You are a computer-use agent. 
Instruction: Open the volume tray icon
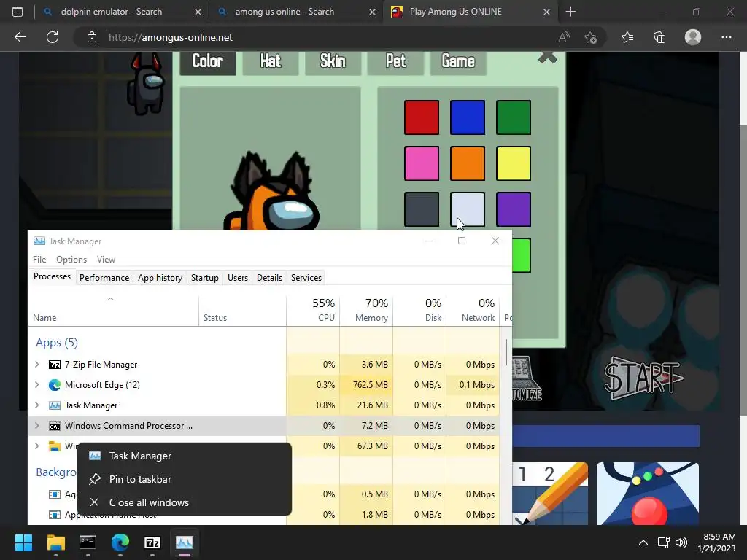click(x=681, y=542)
